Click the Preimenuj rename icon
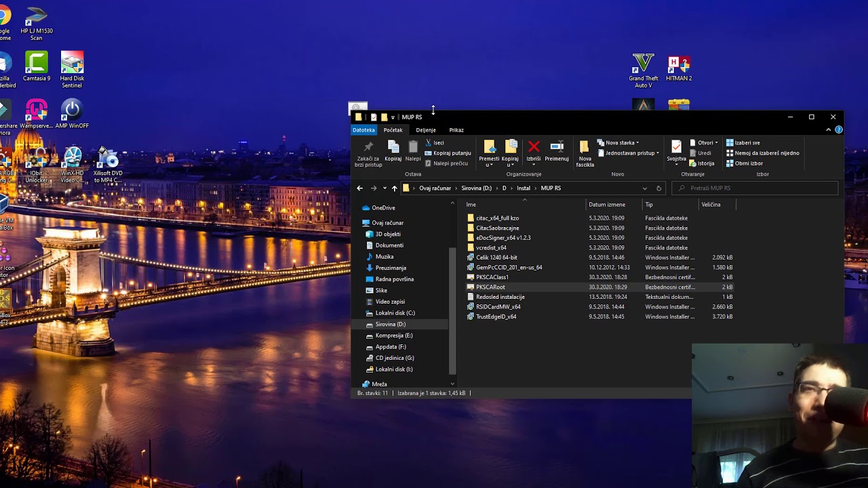 (557, 146)
